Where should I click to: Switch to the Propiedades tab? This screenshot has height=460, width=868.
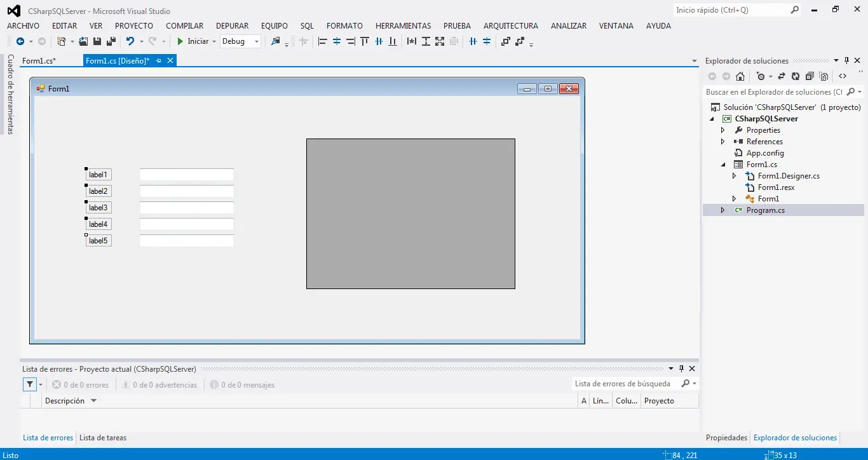(x=726, y=438)
